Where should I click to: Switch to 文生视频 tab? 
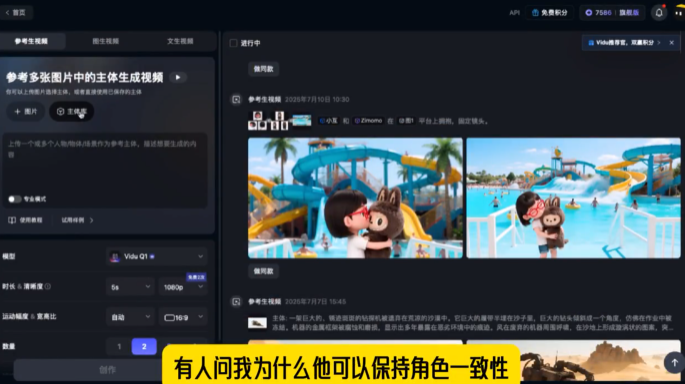coord(180,41)
